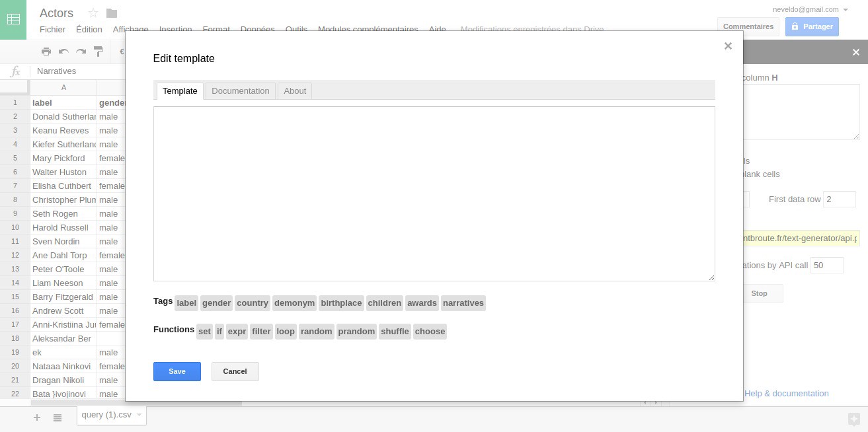868x432 pixels.
Task: Open the About tab
Action: [295, 91]
